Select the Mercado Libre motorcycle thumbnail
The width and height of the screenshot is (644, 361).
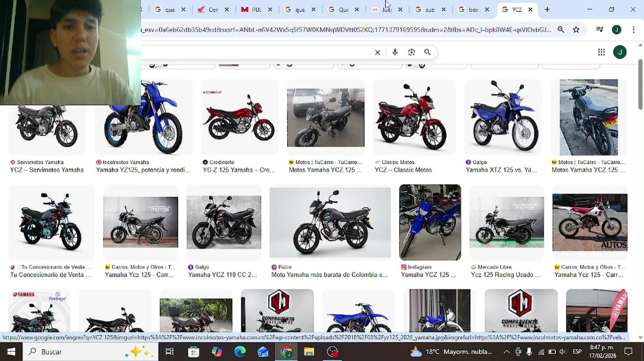[507, 223]
